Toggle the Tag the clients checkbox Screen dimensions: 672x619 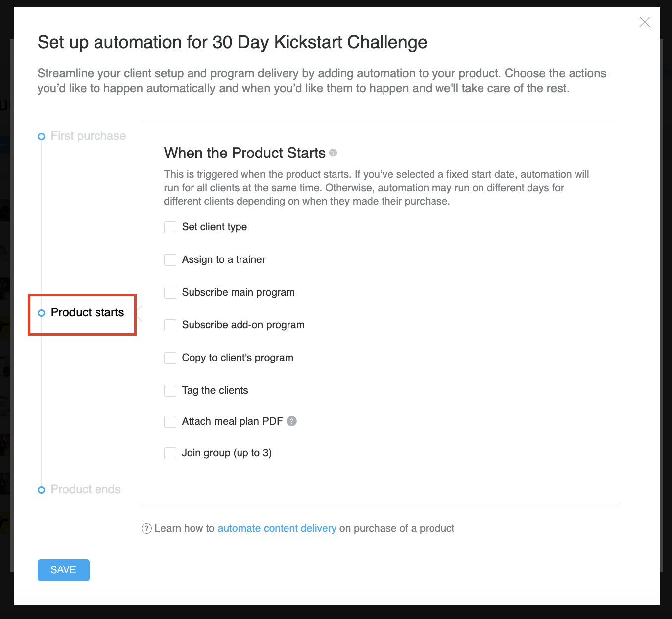[170, 391]
